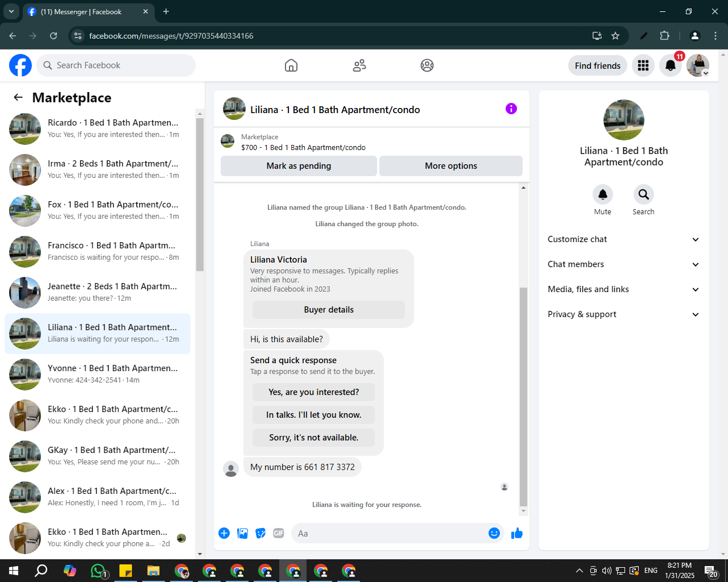Open the Facebook Home icon
This screenshot has height=582, width=728.
[291, 65]
